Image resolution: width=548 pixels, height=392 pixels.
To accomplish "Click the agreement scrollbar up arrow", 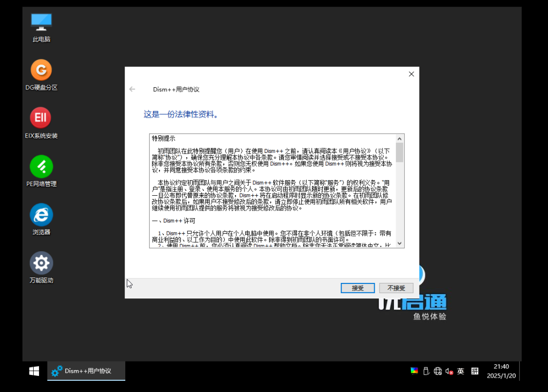I will (400, 138).
